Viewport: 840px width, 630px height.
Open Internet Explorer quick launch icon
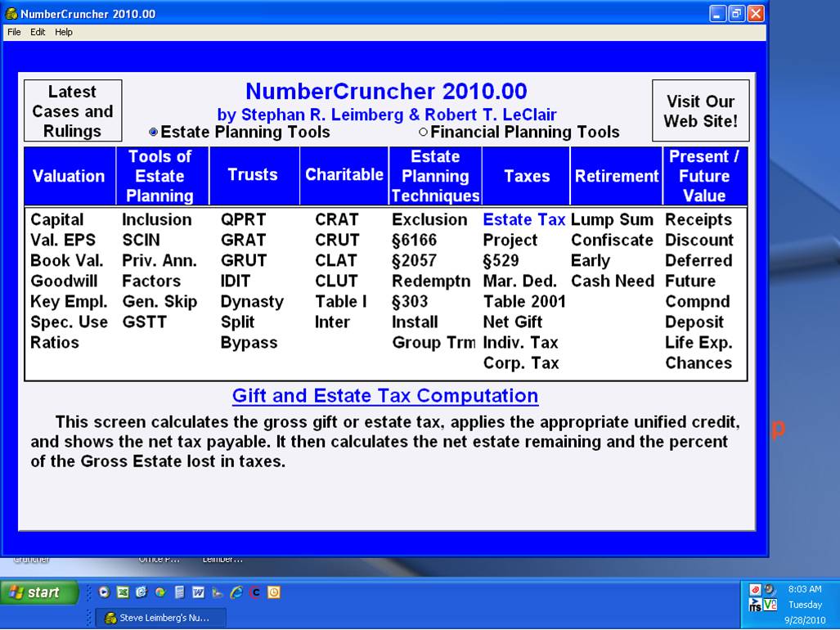pos(236,592)
